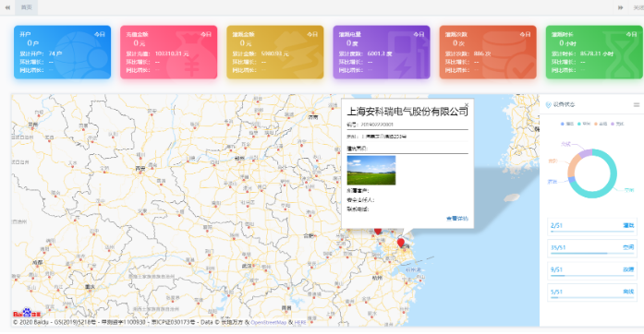Click the Baidu map logo
Viewport: 644px width, 334px height.
coord(27,313)
